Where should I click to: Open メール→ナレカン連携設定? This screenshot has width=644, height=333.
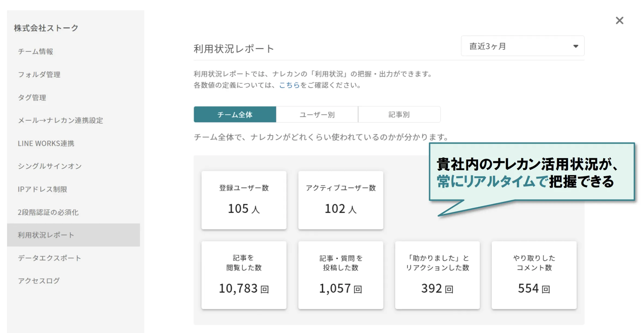pos(60,120)
